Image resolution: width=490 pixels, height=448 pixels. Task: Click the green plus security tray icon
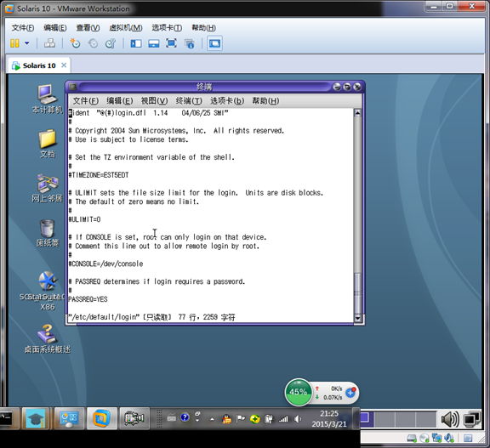pos(254,419)
